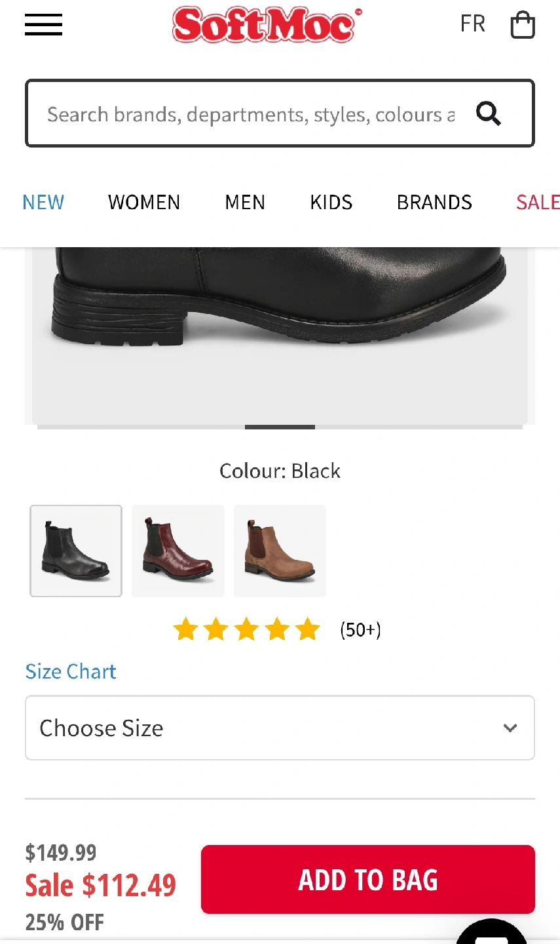The height and width of the screenshot is (944, 560).
Task: Open the hamburger navigation menu
Action: (x=43, y=25)
